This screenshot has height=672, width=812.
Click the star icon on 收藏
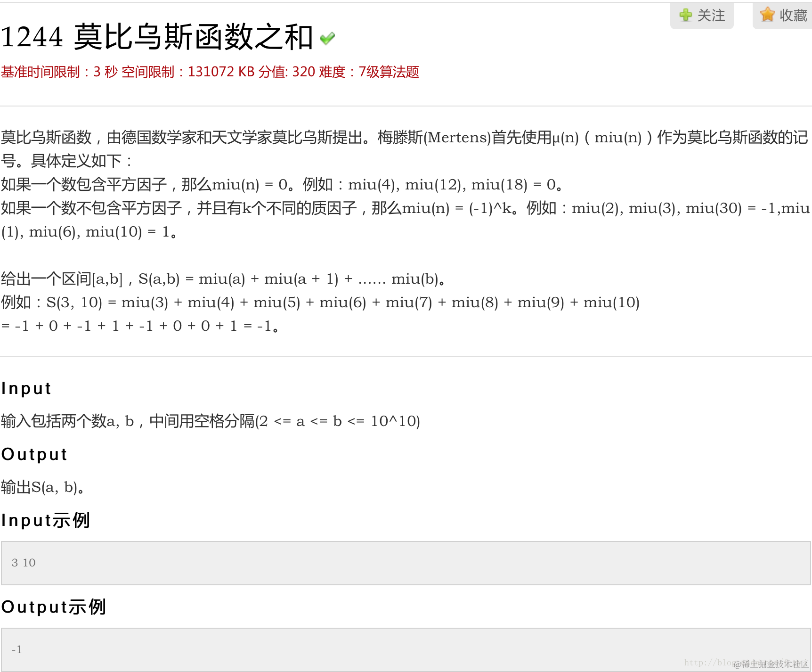[767, 15]
